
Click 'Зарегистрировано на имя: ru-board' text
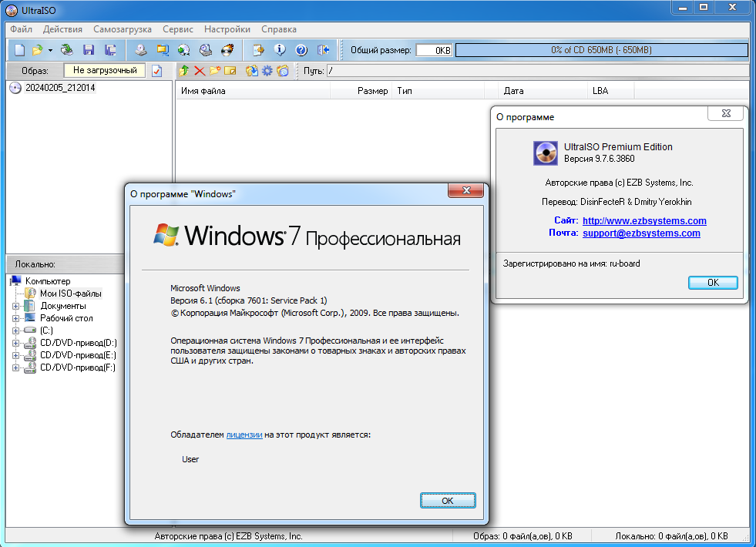(571, 263)
